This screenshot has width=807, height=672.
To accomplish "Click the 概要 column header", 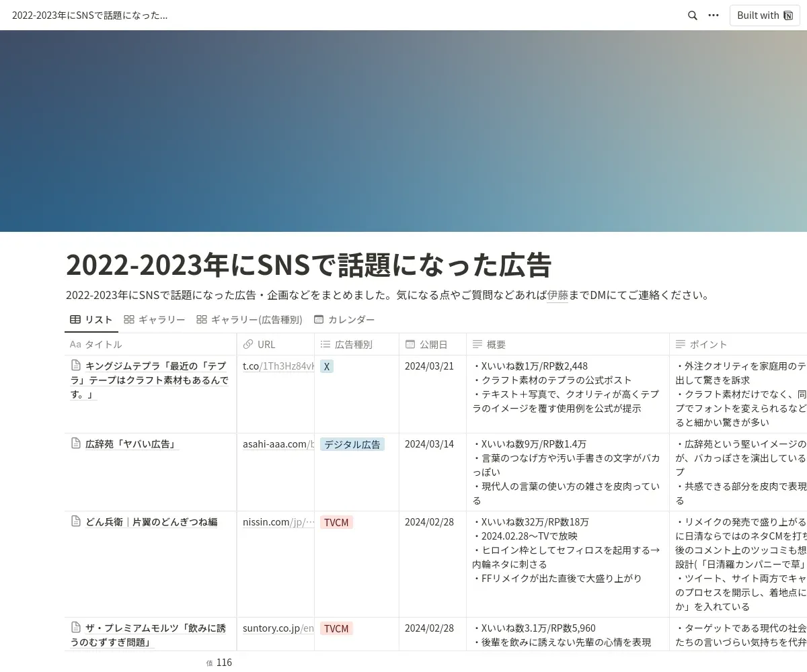I will (x=568, y=344).
